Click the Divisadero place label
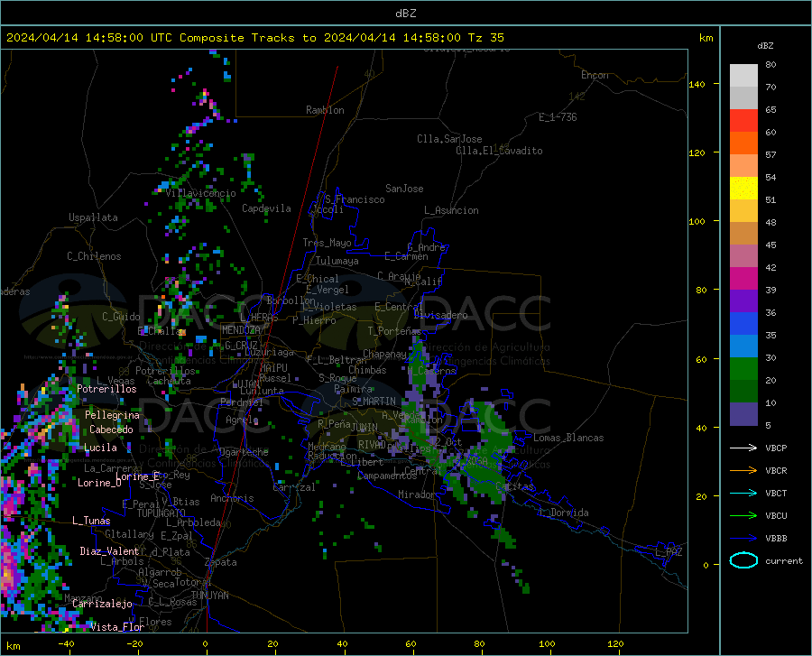 (440, 315)
